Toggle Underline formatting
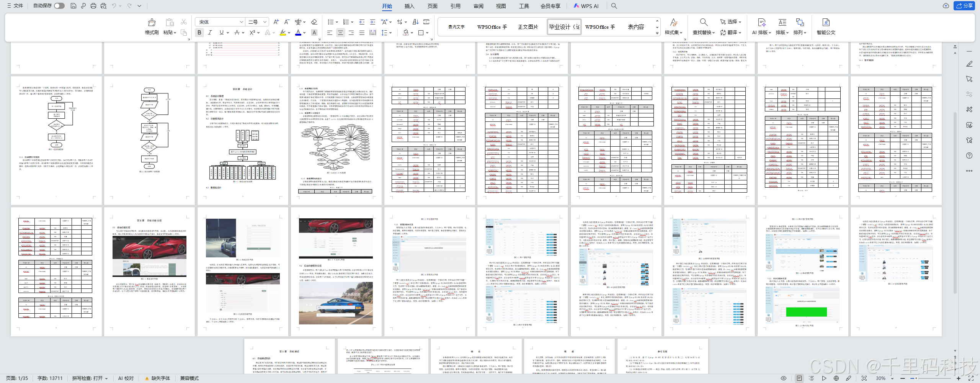Screen dimensions: 980x383 (221, 33)
